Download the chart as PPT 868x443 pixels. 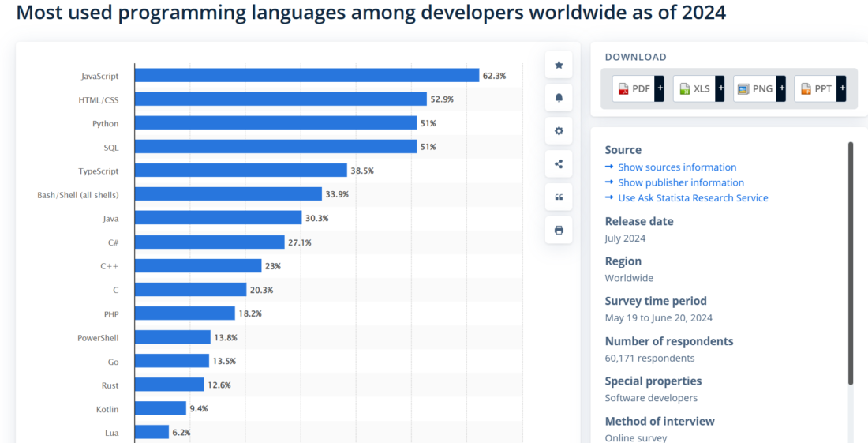816,88
